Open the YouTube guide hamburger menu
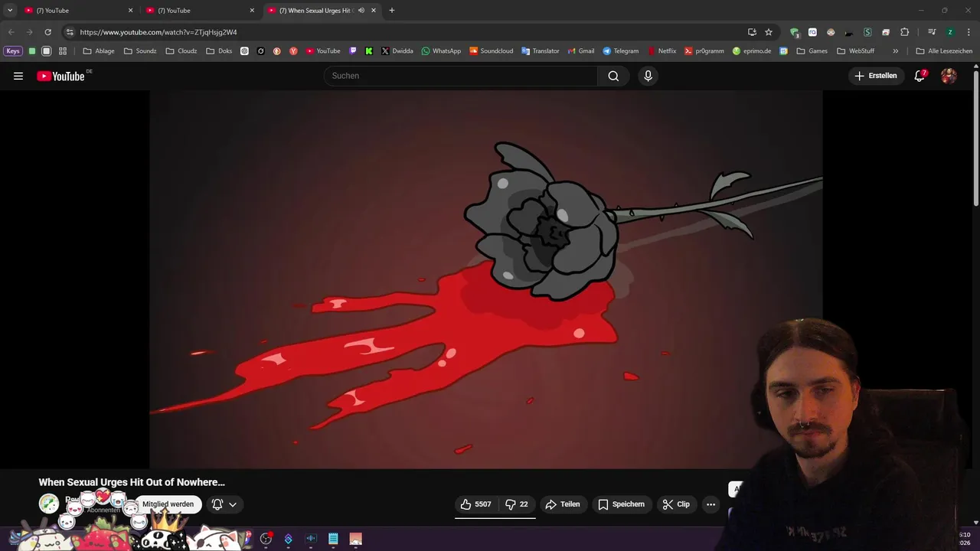The height and width of the screenshot is (551, 980). 18,76
